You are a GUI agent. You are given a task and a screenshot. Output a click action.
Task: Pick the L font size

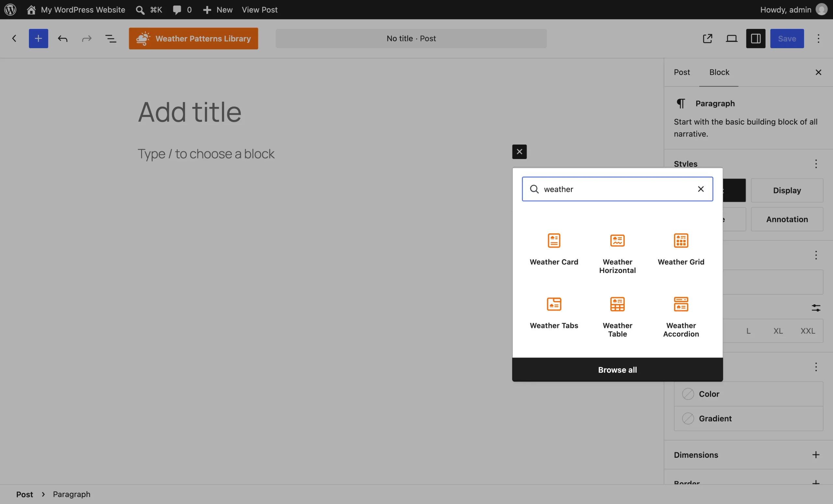pos(748,331)
